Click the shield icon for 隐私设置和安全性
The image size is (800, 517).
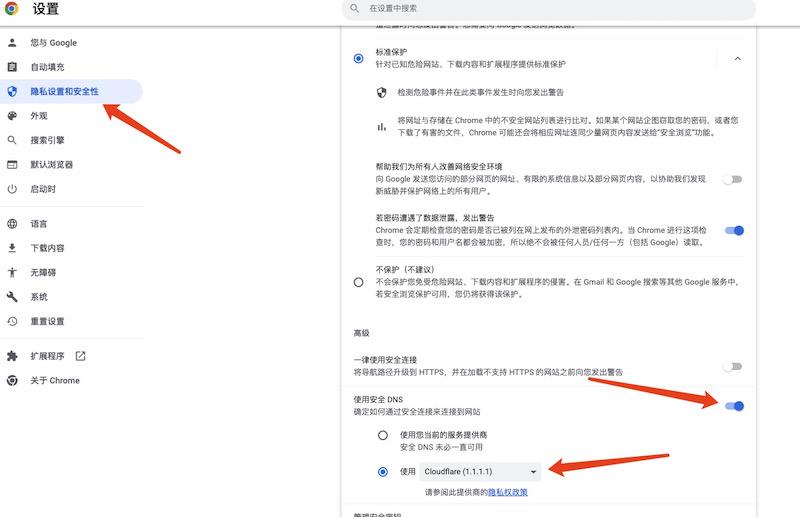click(12, 91)
